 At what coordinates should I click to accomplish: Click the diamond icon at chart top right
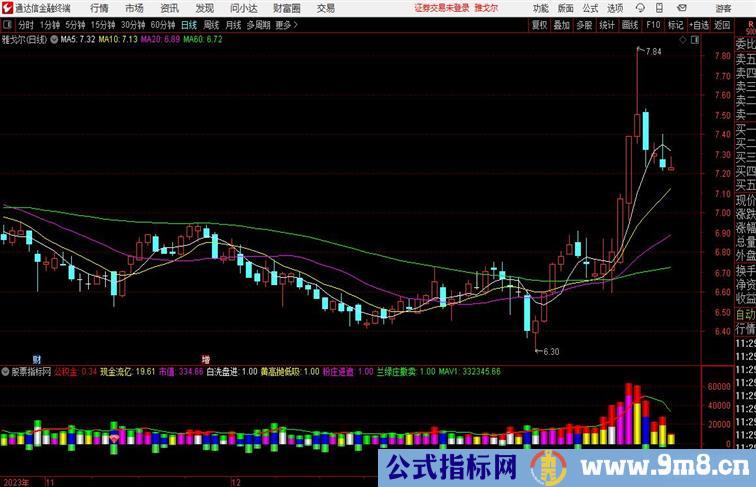683,41
